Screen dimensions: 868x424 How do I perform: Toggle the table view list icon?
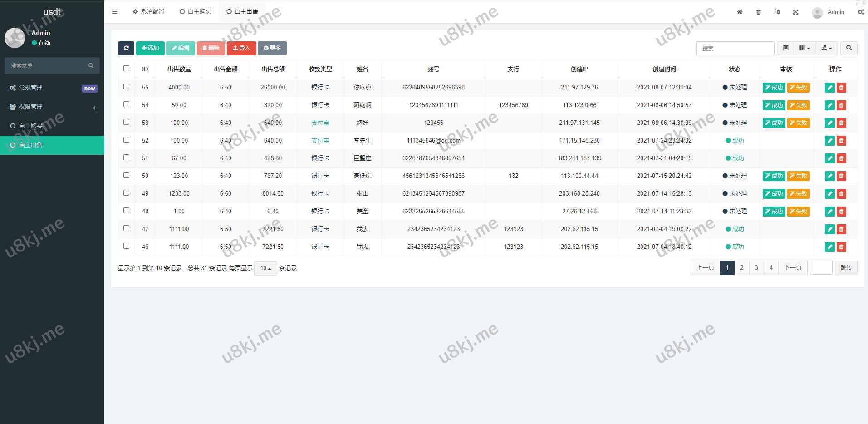(x=785, y=48)
